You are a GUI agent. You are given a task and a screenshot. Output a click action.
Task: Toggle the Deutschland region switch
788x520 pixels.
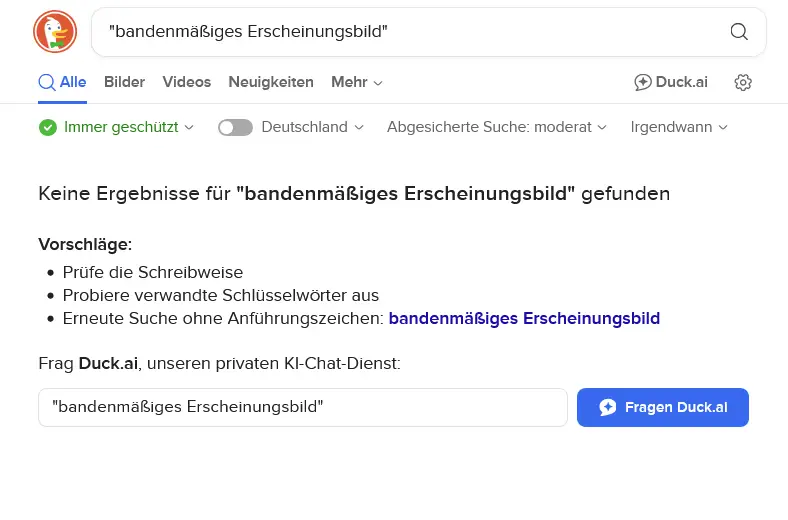pos(235,128)
